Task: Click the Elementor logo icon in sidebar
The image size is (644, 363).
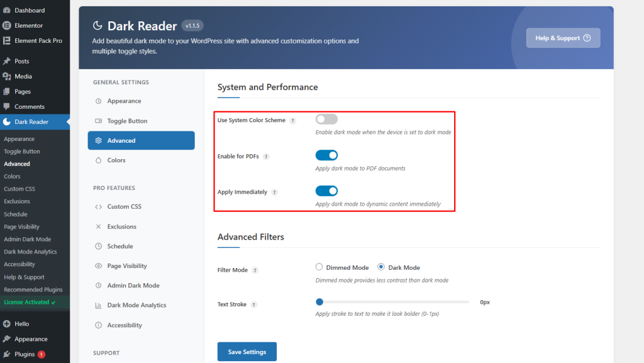Action: (x=6, y=25)
